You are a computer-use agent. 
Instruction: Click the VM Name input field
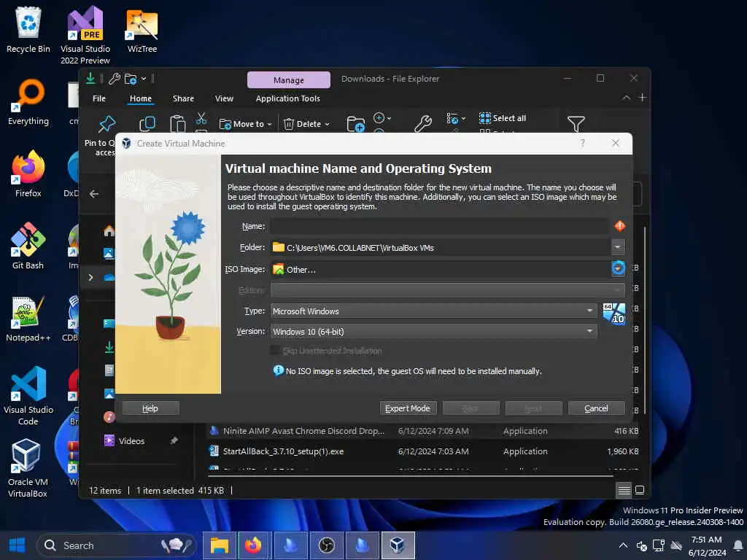point(438,226)
